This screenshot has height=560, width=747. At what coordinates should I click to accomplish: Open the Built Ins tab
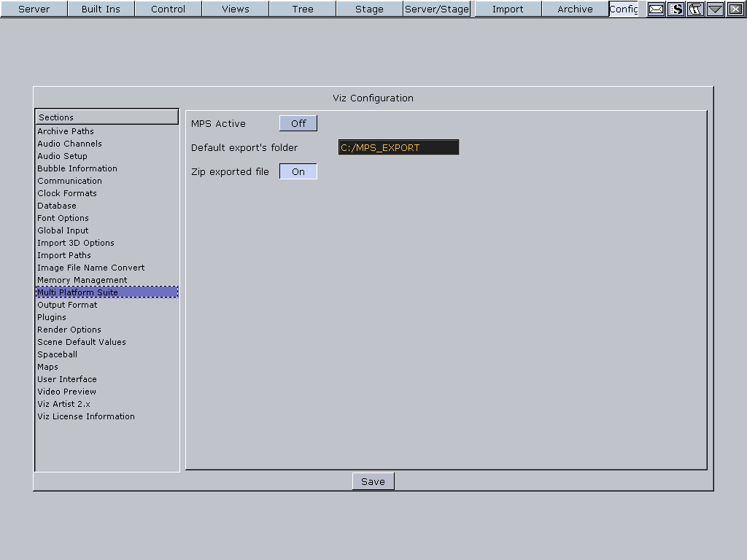click(101, 9)
